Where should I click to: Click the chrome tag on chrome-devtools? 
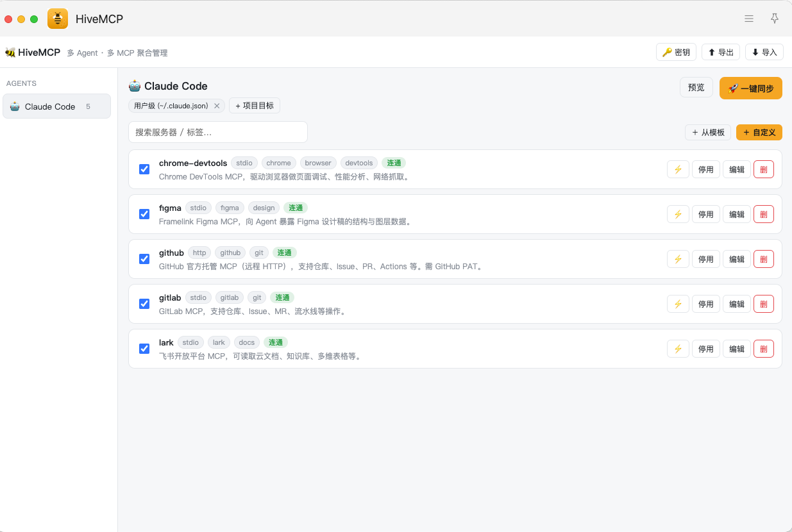279,163
